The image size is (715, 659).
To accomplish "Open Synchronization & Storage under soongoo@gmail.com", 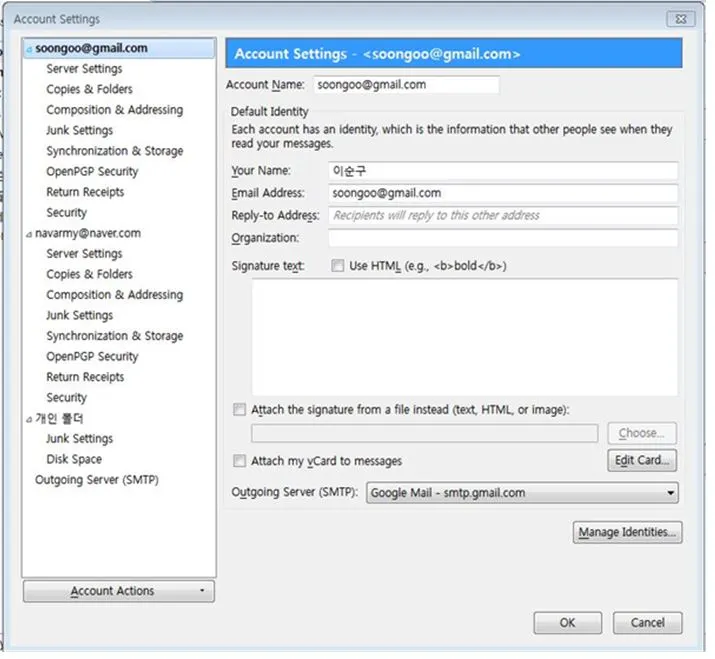I will (x=114, y=151).
